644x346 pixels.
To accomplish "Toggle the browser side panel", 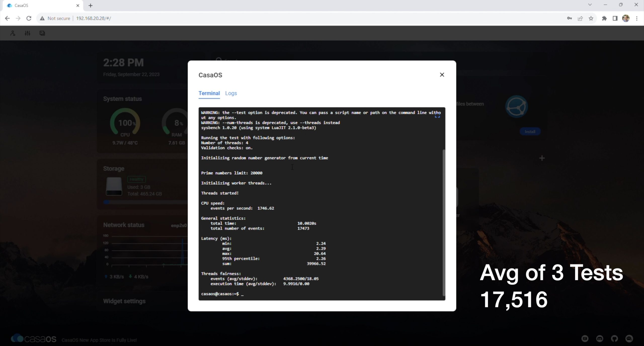I will coord(615,18).
